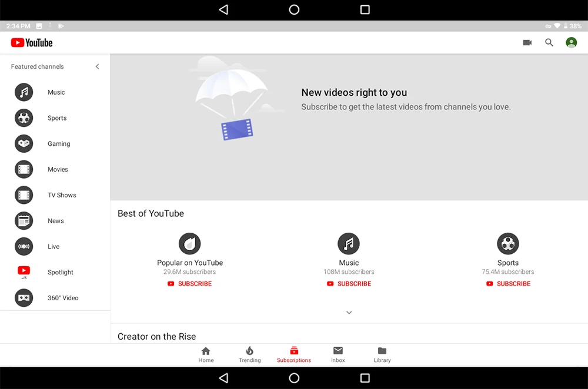
Task: Tap the bottom Android back button
Action: (223, 378)
